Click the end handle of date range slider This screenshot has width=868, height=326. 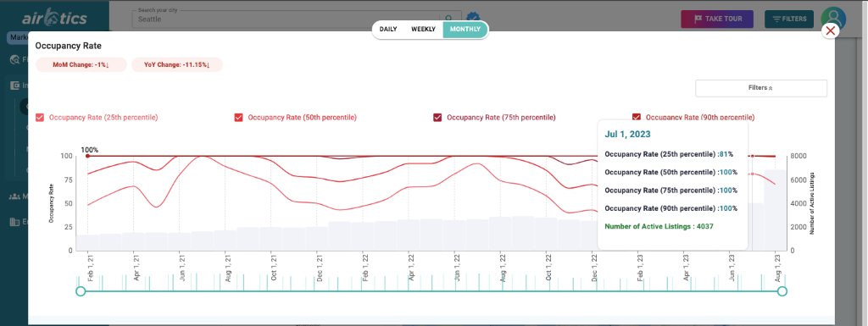pyautogui.click(x=782, y=291)
